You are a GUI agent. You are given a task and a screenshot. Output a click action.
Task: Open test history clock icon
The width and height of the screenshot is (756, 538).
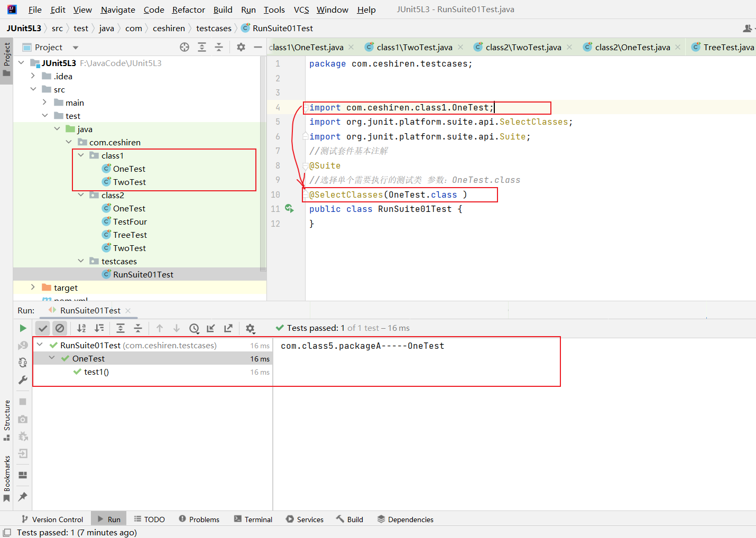tap(194, 328)
